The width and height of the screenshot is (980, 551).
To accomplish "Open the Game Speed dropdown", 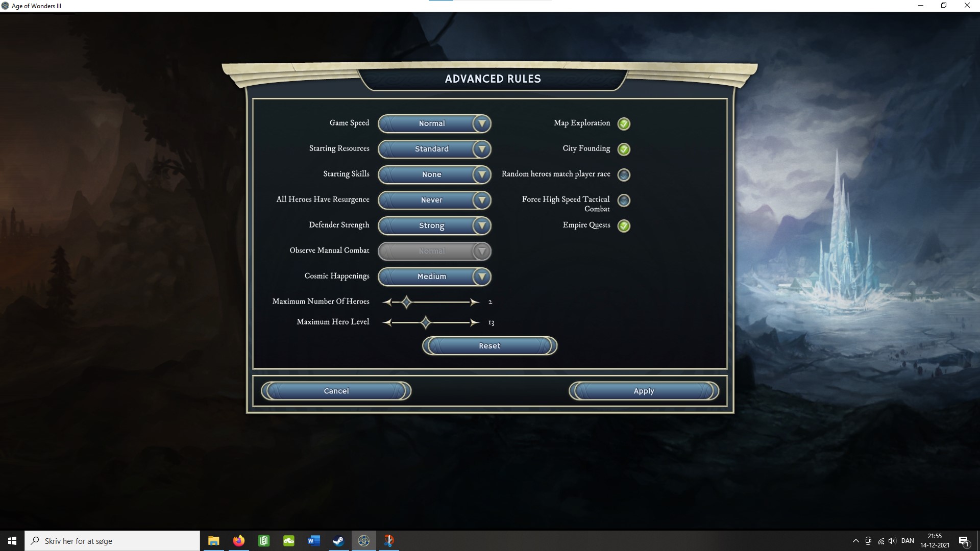I will click(434, 123).
